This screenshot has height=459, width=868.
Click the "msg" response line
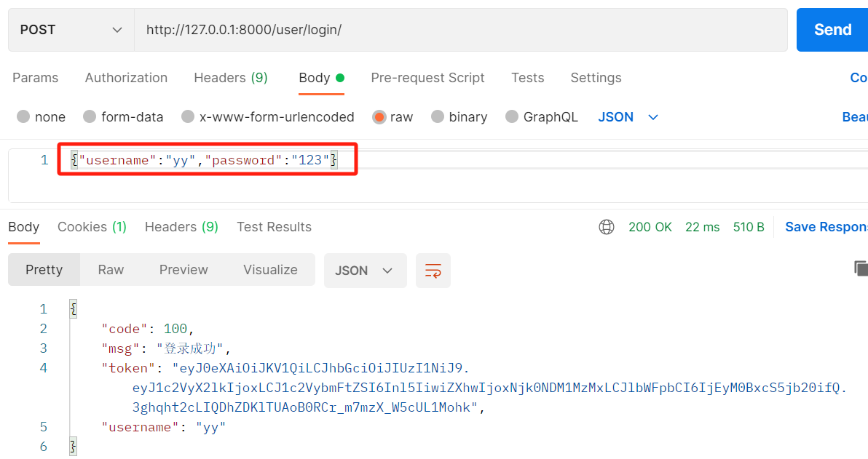click(x=166, y=348)
